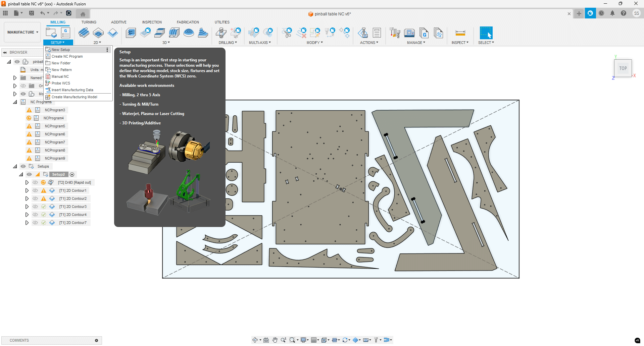Toggle visibility of the Models node

point(23,94)
